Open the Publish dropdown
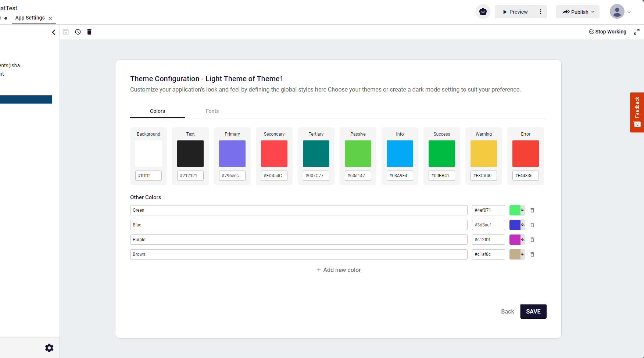Screen dimensions: 644x358 (577, 12)
